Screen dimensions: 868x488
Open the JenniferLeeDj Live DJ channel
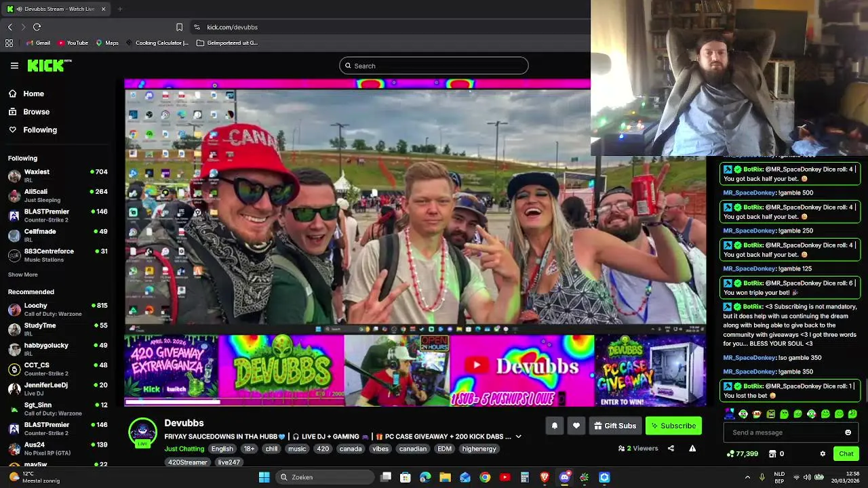click(58, 389)
